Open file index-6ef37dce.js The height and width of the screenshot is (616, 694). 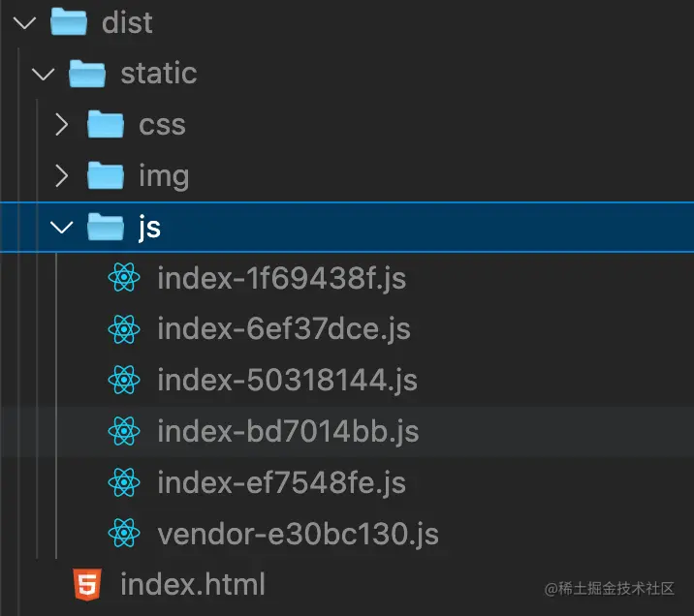[x=284, y=330]
